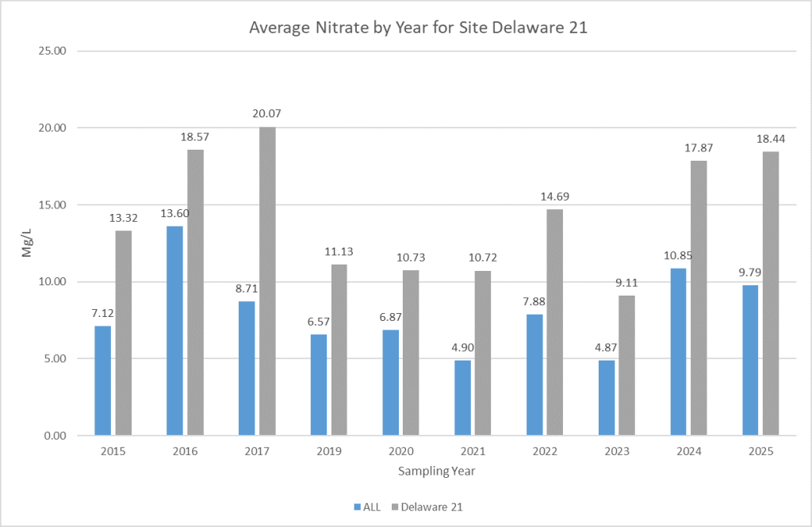Select the blue 2024 bar labeled 10.85
The image size is (812, 527).
pos(677,352)
